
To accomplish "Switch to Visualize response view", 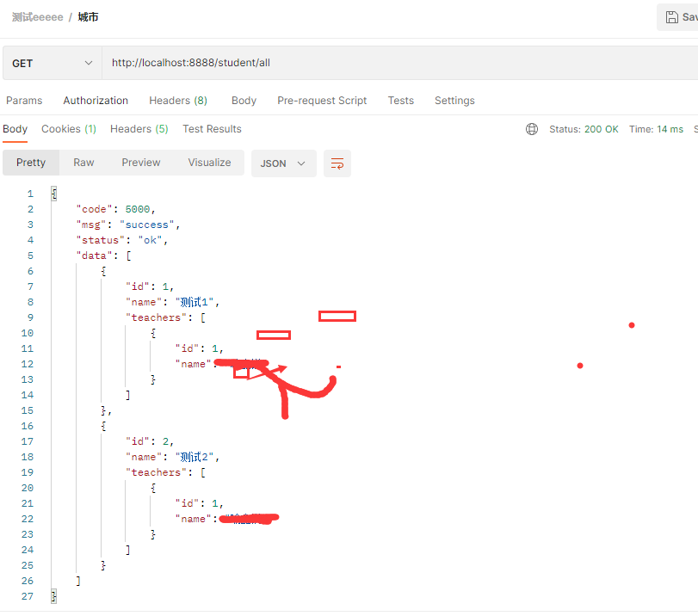I will pyautogui.click(x=209, y=163).
